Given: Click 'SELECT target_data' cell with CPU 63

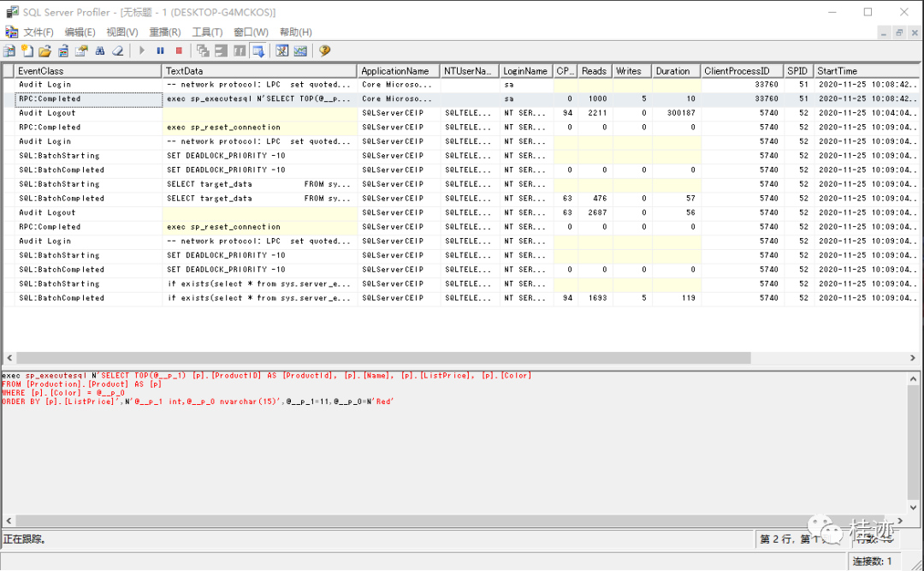Looking at the screenshot, I should pos(259,199).
